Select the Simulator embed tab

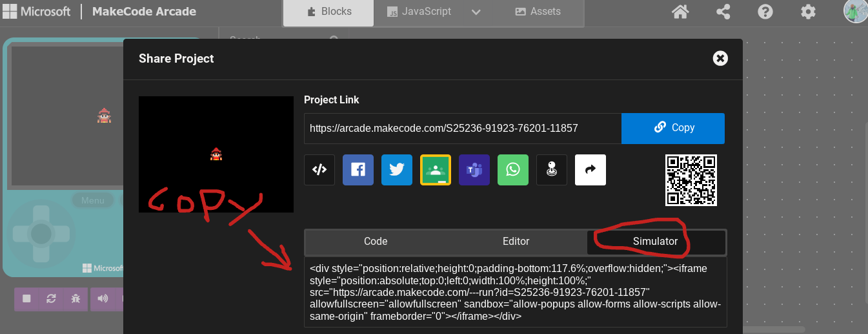(655, 242)
